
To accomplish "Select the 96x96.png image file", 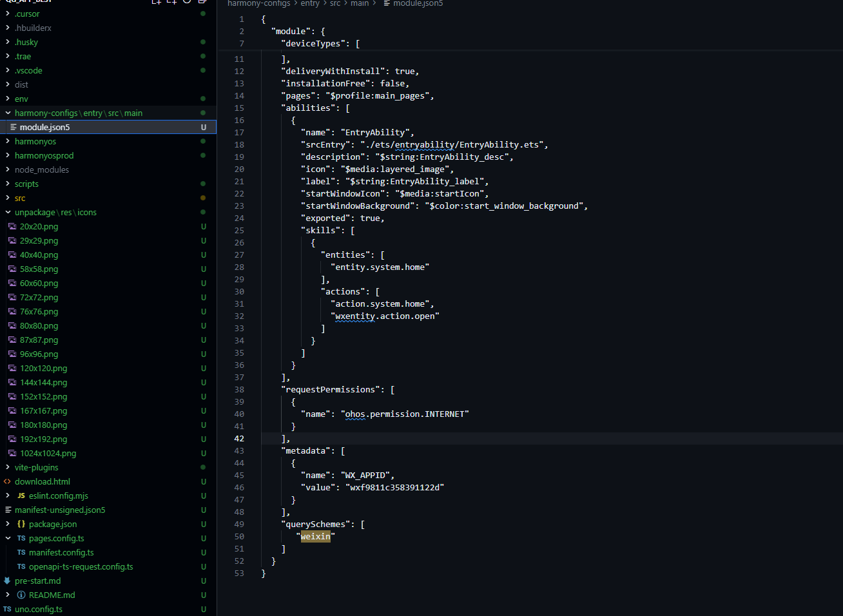I will point(39,354).
